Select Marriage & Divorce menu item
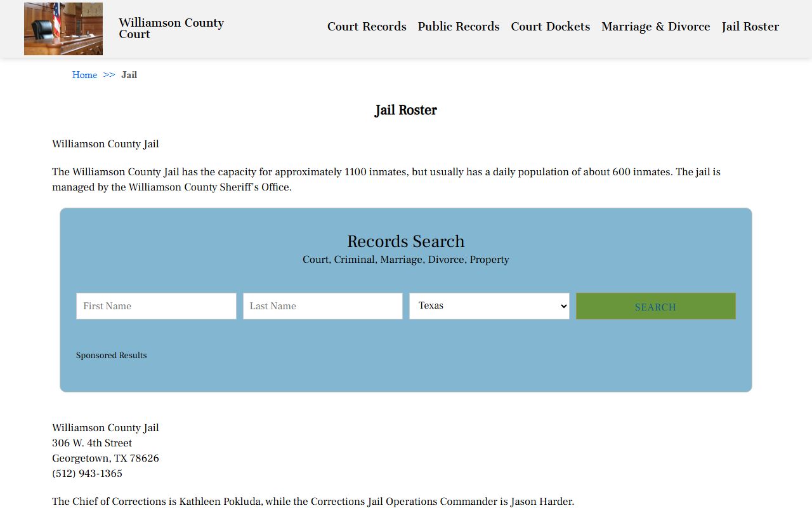Screen dimensions: 812x508 click(x=656, y=27)
